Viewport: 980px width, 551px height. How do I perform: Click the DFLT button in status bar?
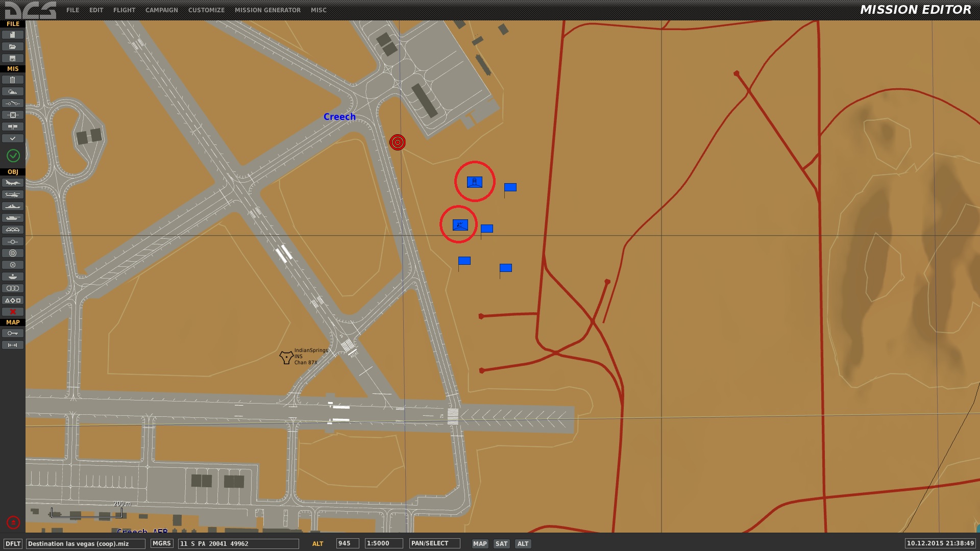pos(13,544)
